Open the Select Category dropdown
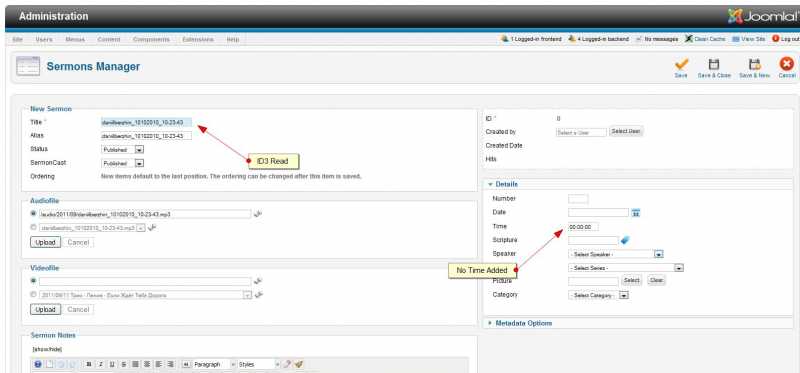 coord(598,295)
